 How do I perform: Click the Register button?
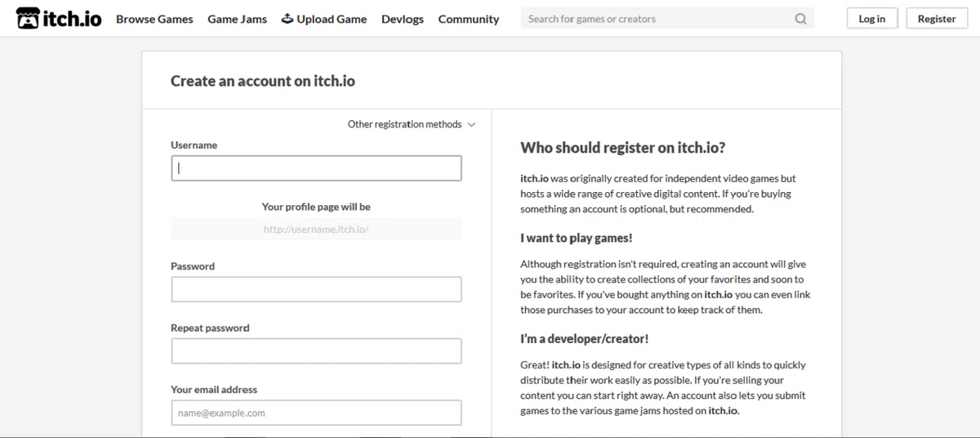tap(937, 19)
